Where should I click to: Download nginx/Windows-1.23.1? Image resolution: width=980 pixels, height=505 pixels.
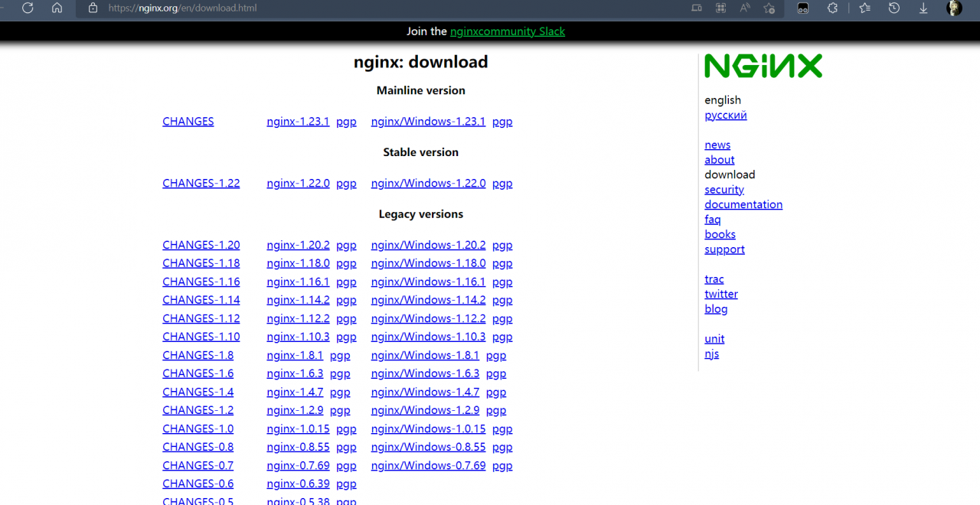coord(428,122)
